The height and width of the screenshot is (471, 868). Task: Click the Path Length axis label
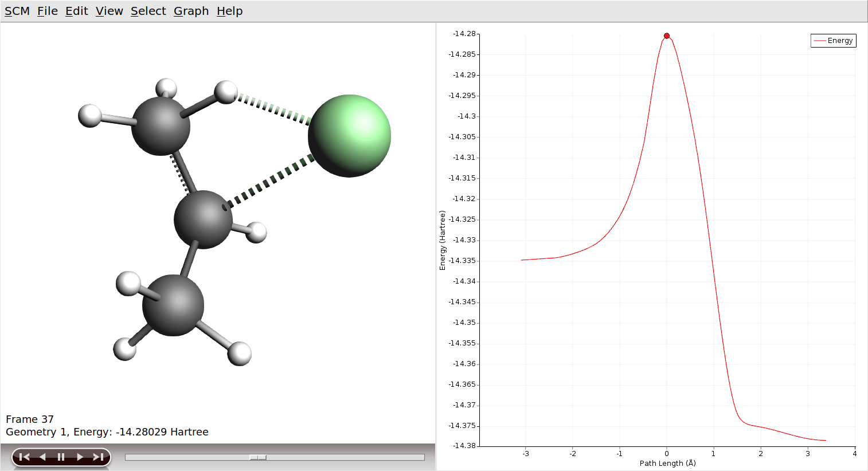coord(667,463)
